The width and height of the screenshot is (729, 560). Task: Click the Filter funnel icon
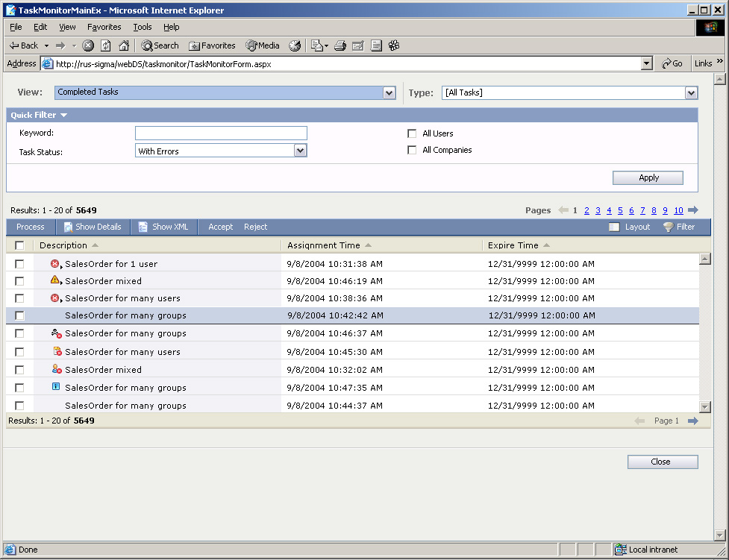point(668,227)
